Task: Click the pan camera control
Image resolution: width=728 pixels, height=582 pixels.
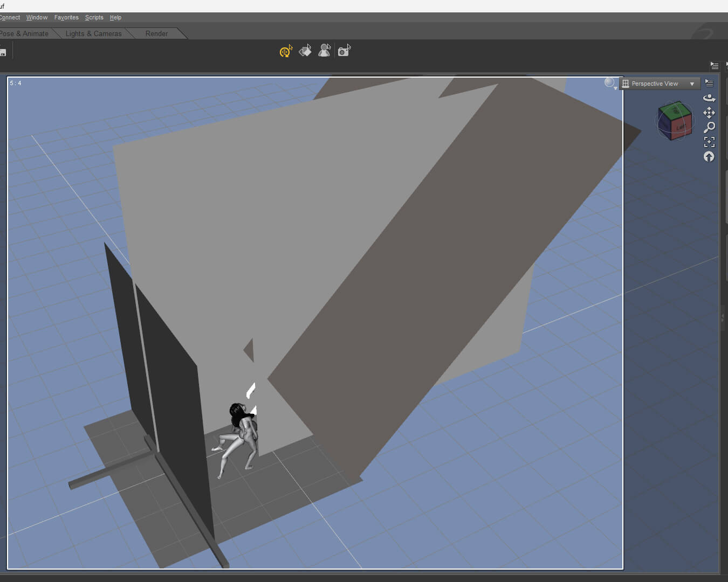Action: (709, 112)
